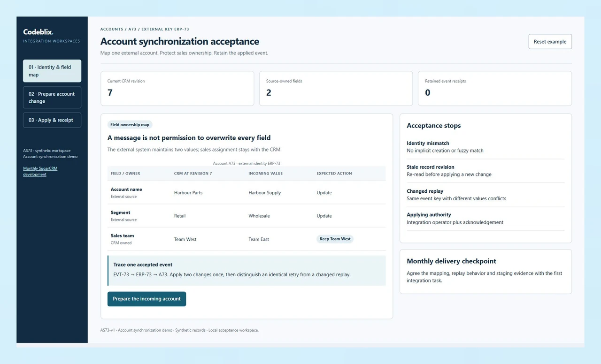The height and width of the screenshot is (364, 601).
Task: Click the Account name field label
Action: point(126,190)
